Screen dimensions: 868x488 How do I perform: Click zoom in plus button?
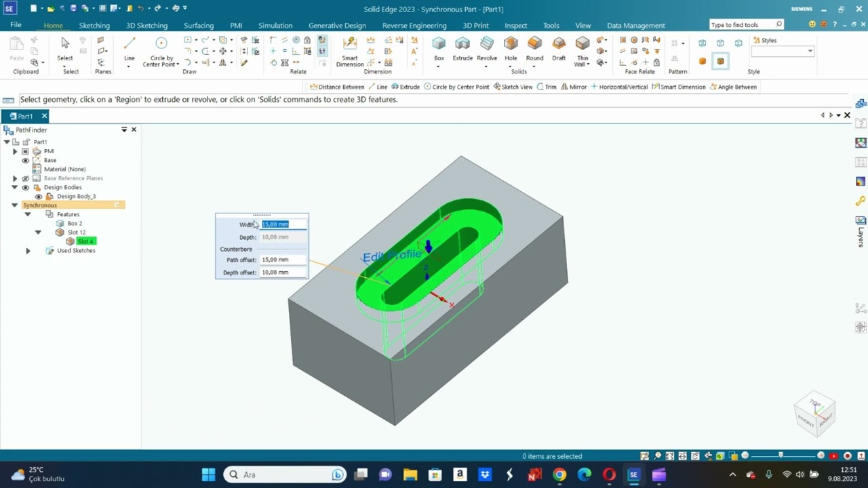tap(821, 455)
